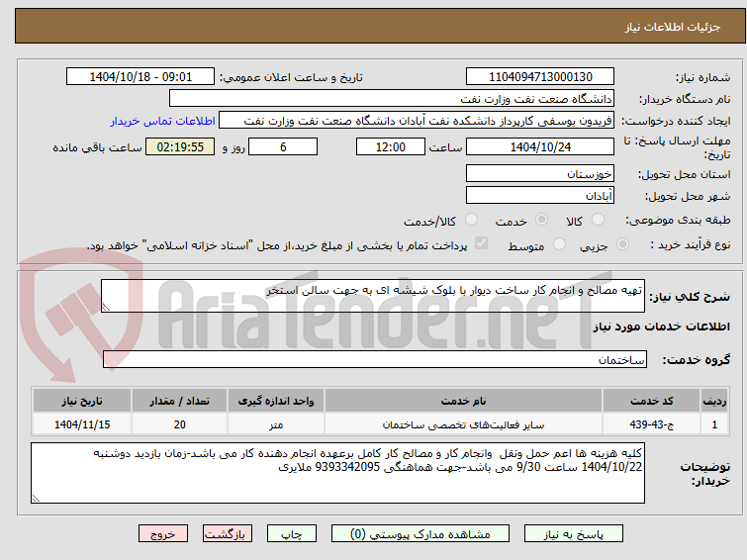Image resolution: width=747 pixels, height=560 pixels.
Task: Toggle the اسناد خزانه اسلامی payment checkbox
Action: pyautogui.click(x=481, y=243)
